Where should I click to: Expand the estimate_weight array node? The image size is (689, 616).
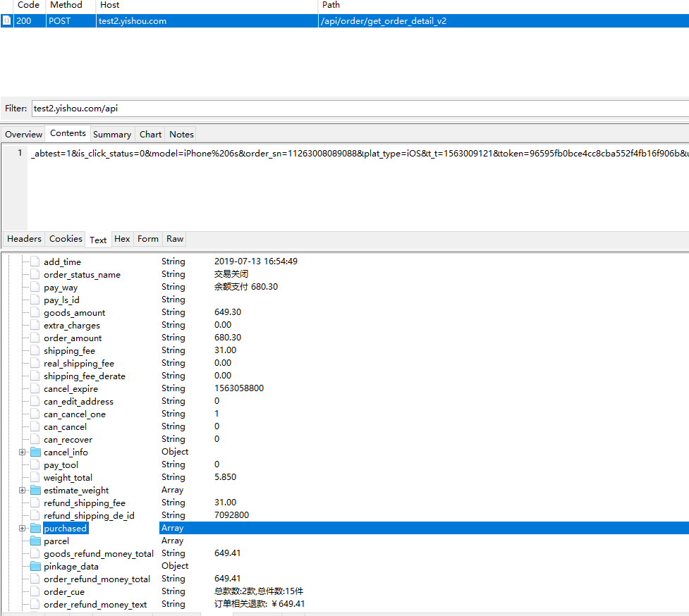[x=23, y=490]
